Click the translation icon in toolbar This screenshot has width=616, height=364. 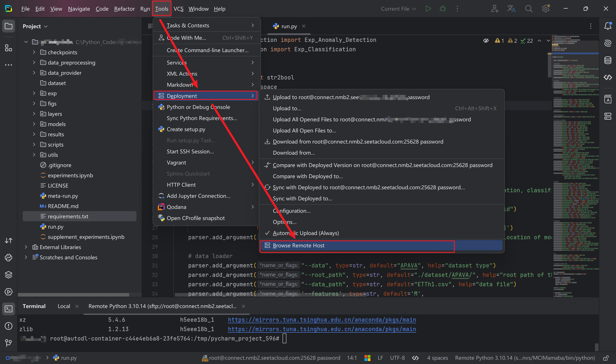511,9
